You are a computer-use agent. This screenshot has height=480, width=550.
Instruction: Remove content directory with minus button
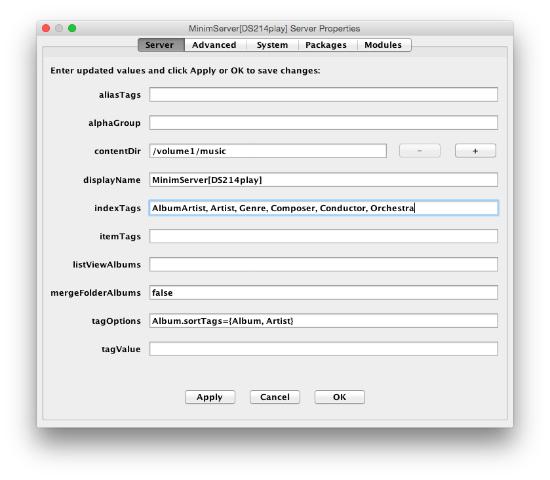point(420,151)
